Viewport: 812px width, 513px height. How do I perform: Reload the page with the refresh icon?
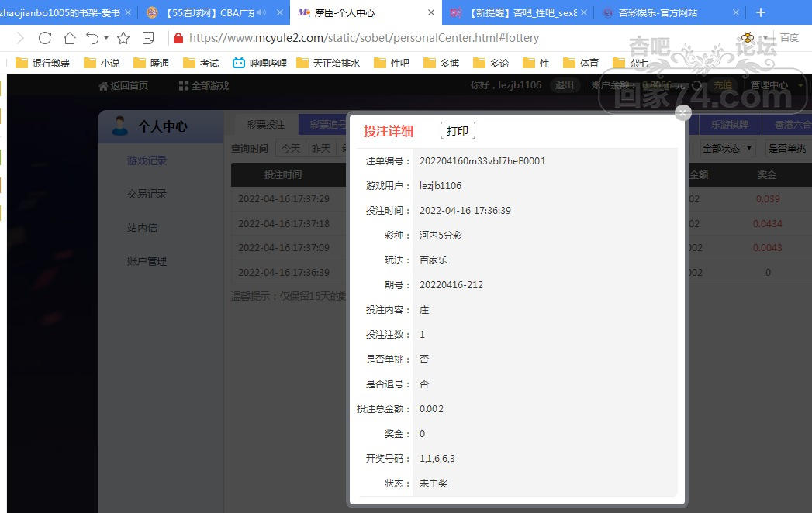tap(45, 38)
